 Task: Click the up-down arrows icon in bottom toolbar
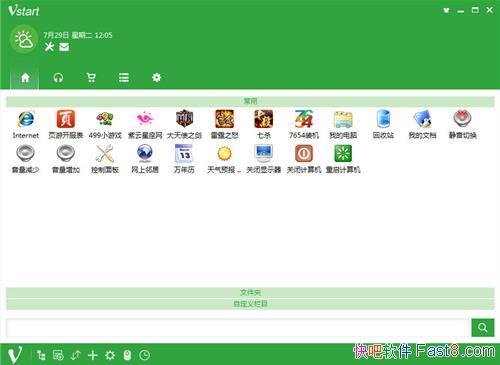pyautogui.click(x=76, y=355)
